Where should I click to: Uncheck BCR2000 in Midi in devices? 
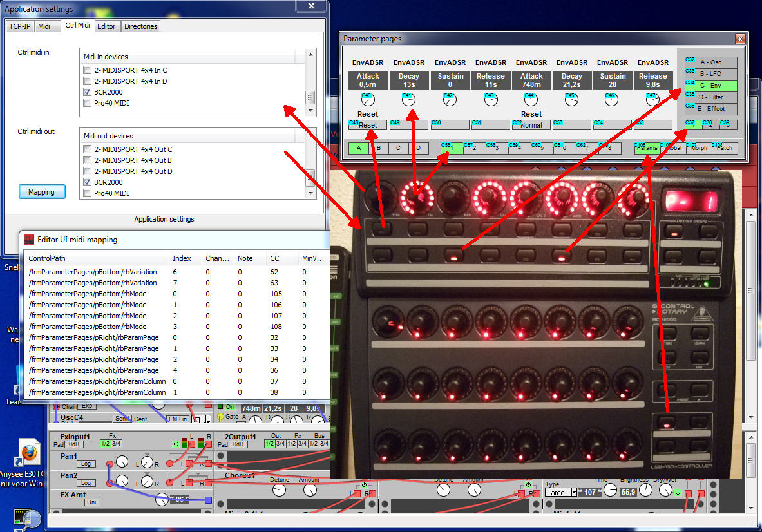[x=88, y=92]
